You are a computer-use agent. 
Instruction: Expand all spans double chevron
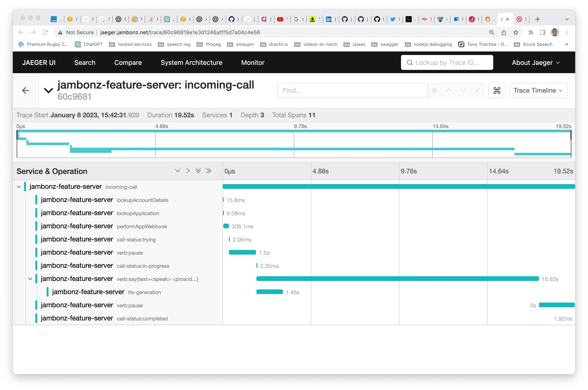198,171
